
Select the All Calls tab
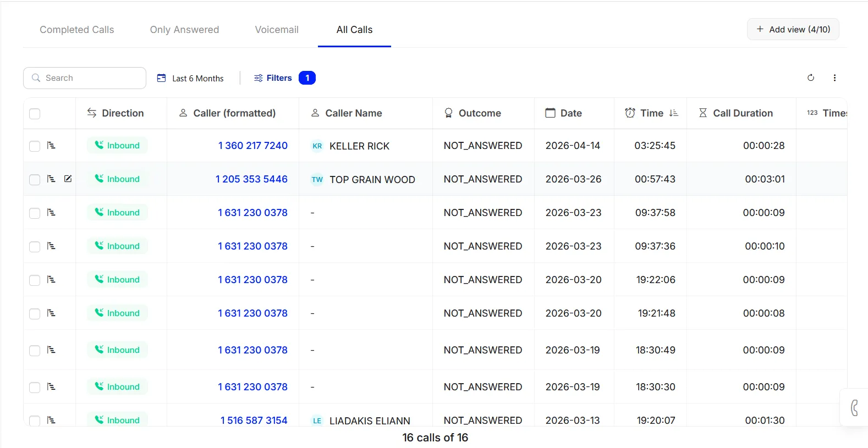point(354,30)
